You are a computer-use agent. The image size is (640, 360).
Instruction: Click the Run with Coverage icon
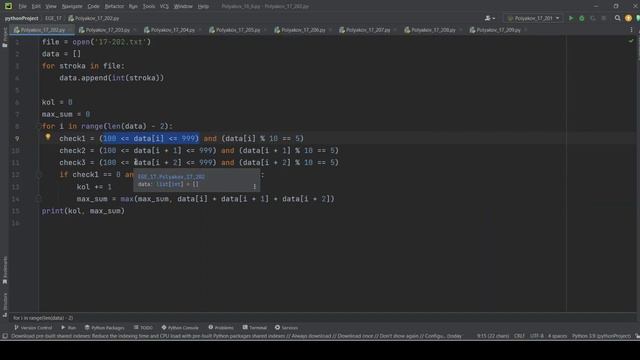[x=593, y=18]
